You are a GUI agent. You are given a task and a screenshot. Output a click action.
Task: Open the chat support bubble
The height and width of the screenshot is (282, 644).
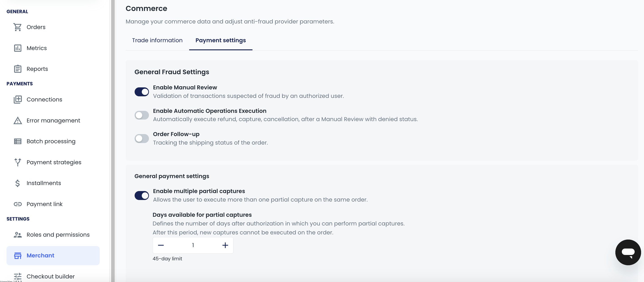[x=628, y=252]
